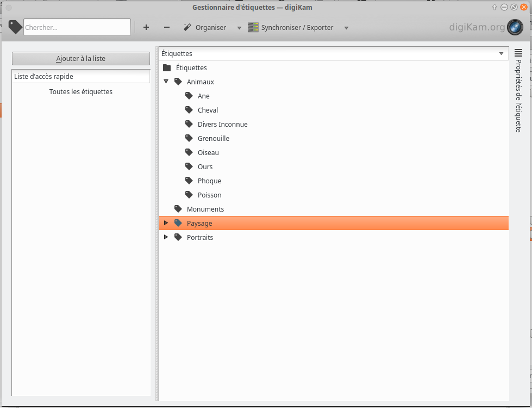The image size is (532, 408).
Task: Select the Divers Inconnue tag
Action: (223, 125)
